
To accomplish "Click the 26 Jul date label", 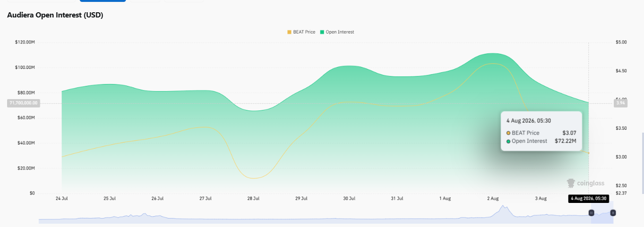I will point(158,199).
